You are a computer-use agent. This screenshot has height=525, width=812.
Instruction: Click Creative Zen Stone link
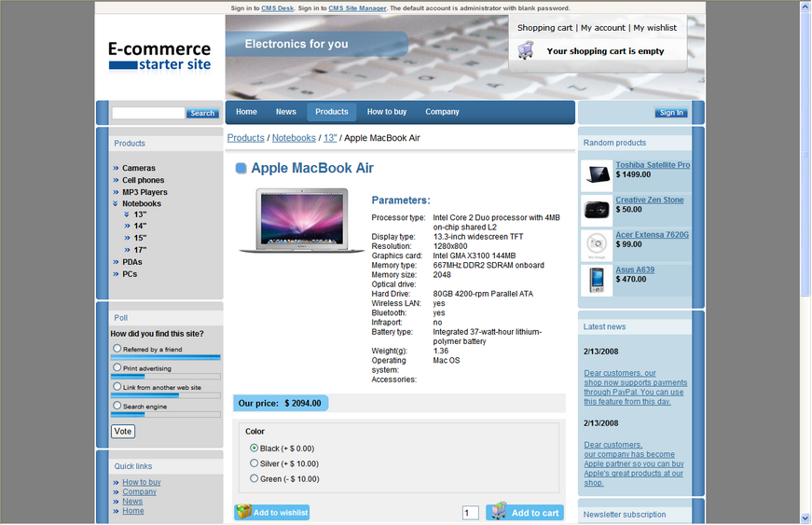650,200
